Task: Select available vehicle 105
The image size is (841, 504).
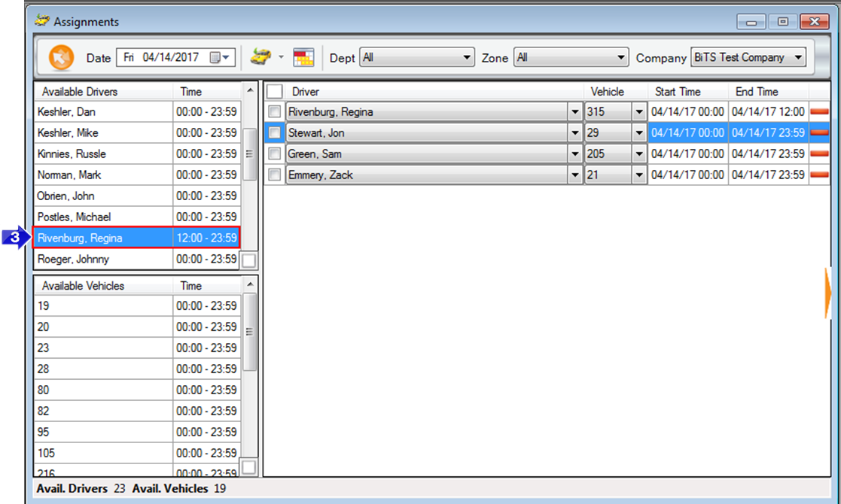Action: pos(137,453)
